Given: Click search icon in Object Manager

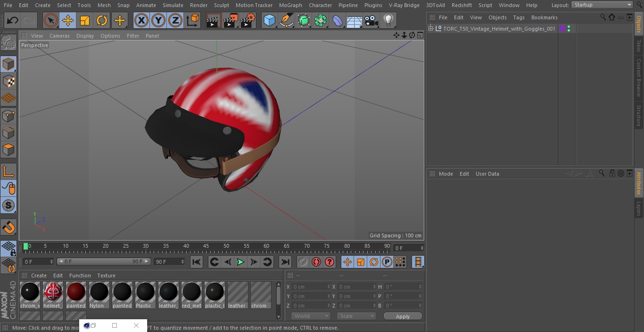Looking at the screenshot, I should pos(603,17).
